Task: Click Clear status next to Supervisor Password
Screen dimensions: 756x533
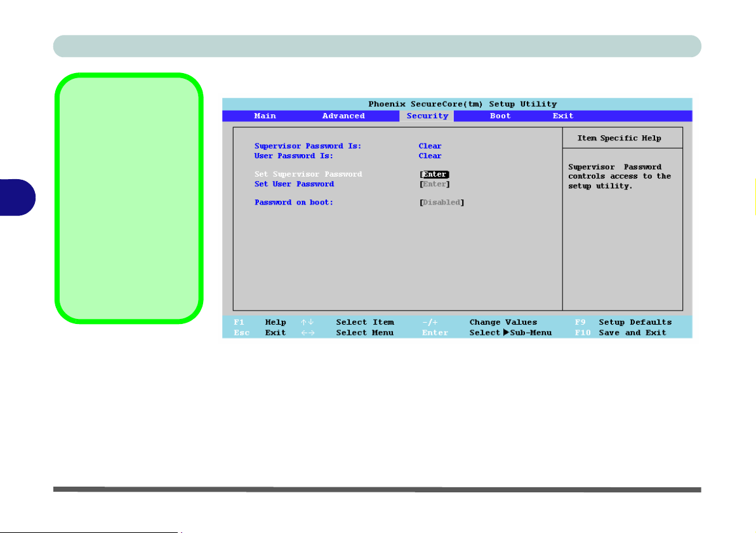Action: pos(430,145)
